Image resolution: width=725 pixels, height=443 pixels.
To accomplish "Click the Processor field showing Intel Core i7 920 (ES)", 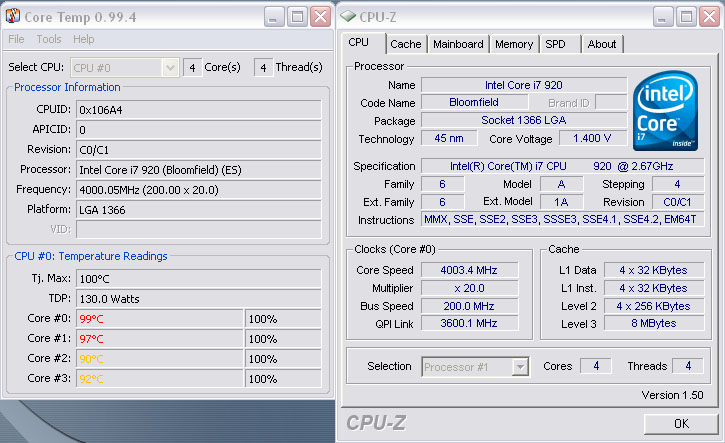I will click(x=198, y=170).
